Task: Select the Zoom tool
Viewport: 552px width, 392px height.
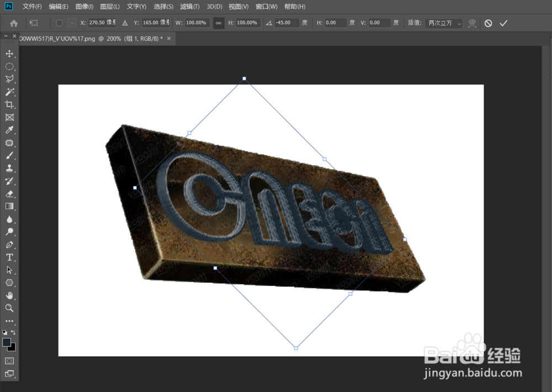Action: (x=9, y=308)
